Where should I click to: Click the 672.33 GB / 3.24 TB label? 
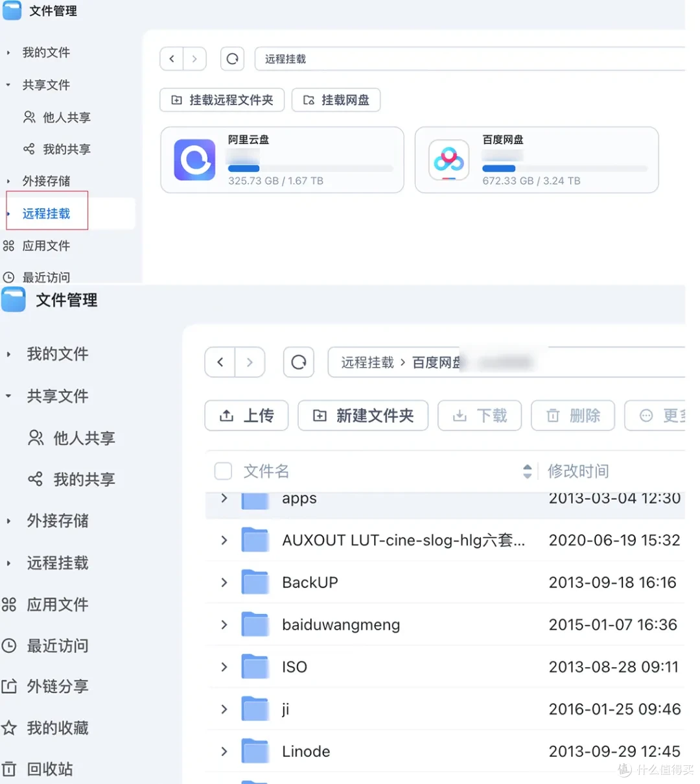click(x=531, y=181)
